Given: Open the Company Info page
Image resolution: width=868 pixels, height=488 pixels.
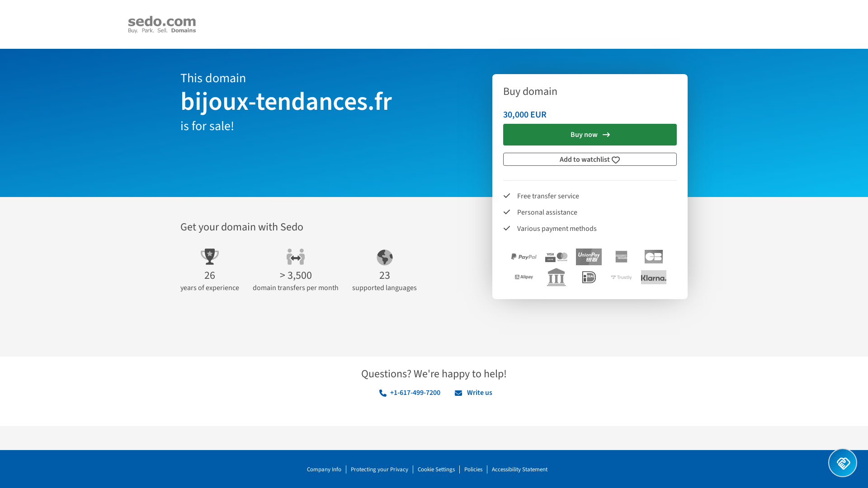Looking at the screenshot, I should tap(324, 469).
